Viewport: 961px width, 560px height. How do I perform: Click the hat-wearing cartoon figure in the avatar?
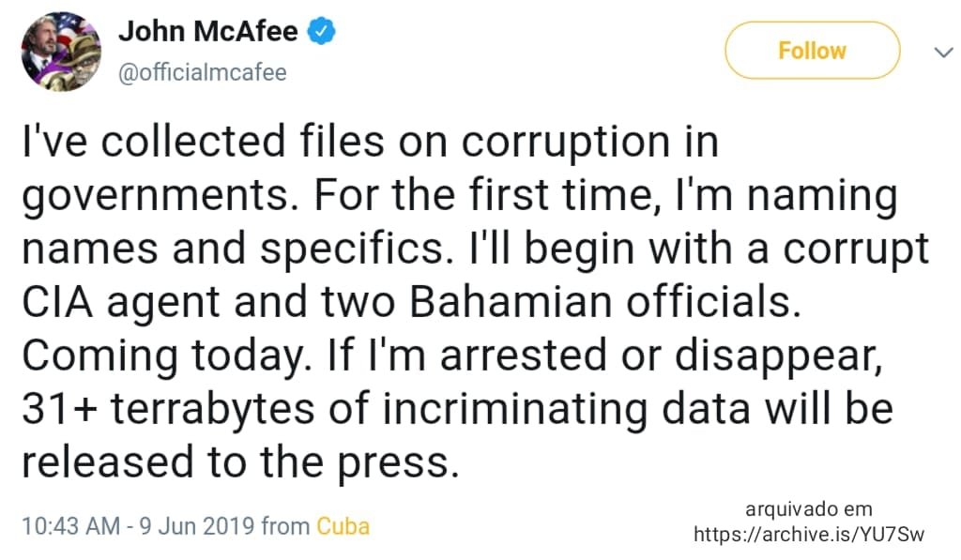82,60
